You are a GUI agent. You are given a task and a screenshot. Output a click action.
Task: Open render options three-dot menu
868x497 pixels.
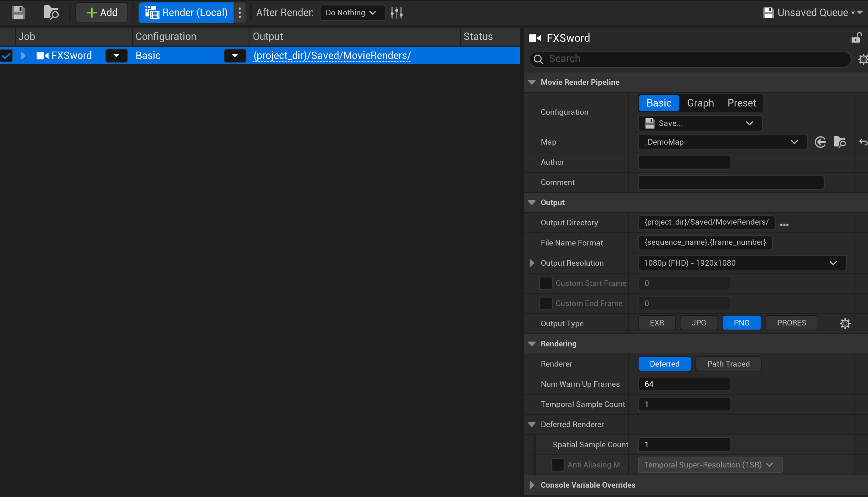(x=240, y=13)
